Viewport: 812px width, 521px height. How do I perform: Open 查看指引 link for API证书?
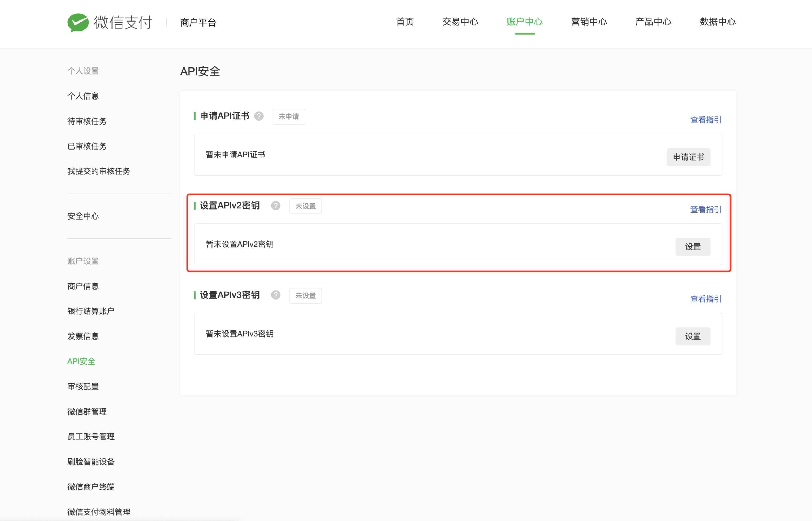[706, 120]
